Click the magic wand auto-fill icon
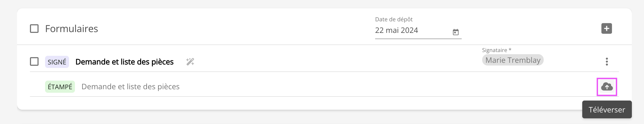Screen dimensions: 644x124 (x=190, y=62)
